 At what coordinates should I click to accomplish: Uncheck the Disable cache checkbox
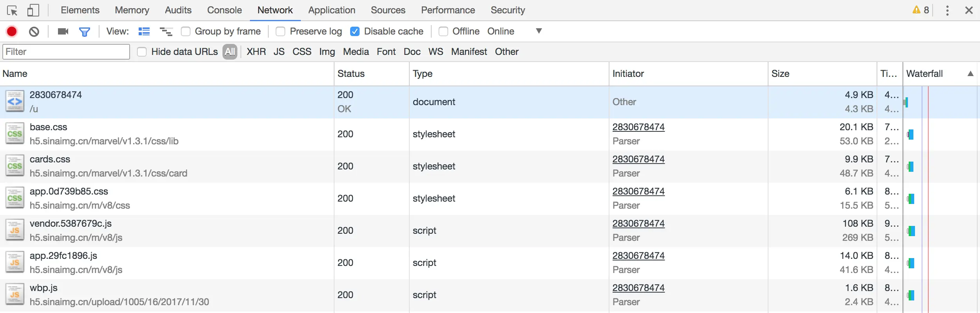coord(355,31)
